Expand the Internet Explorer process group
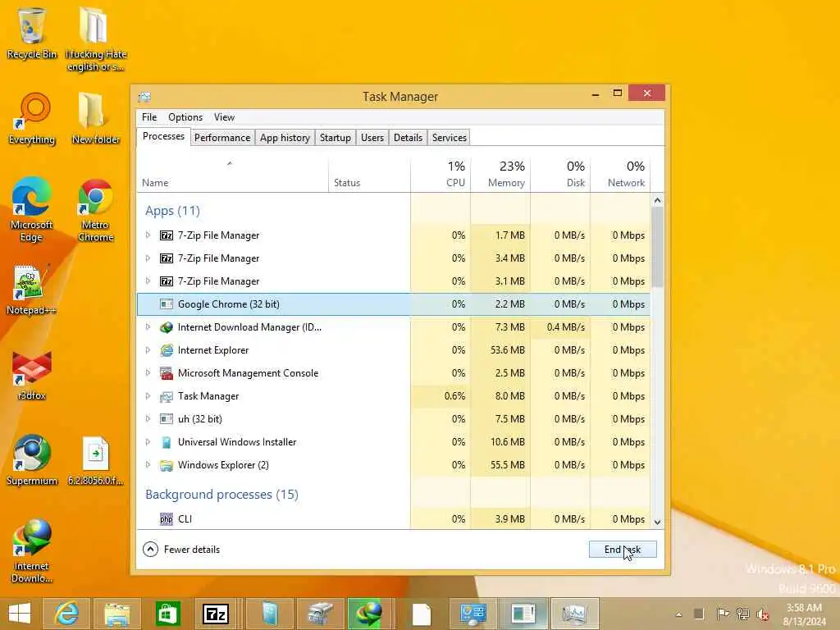Viewport: 840px width, 630px height. [148, 350]
